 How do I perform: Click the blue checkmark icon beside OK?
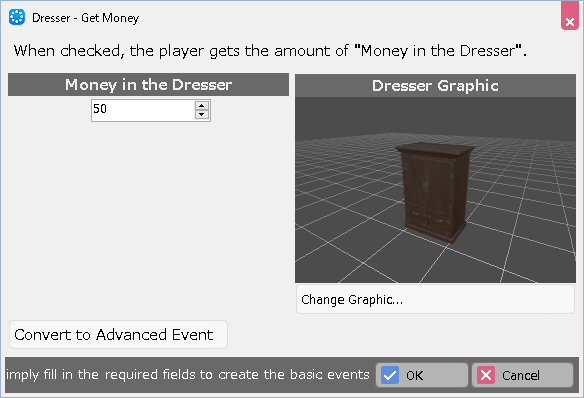(390, 375)
